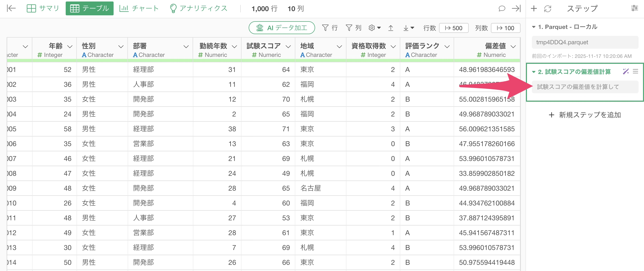Viewport: 644px width, 271px height.
Task: Open the step two hamburger menu
Action: (636, 71)
